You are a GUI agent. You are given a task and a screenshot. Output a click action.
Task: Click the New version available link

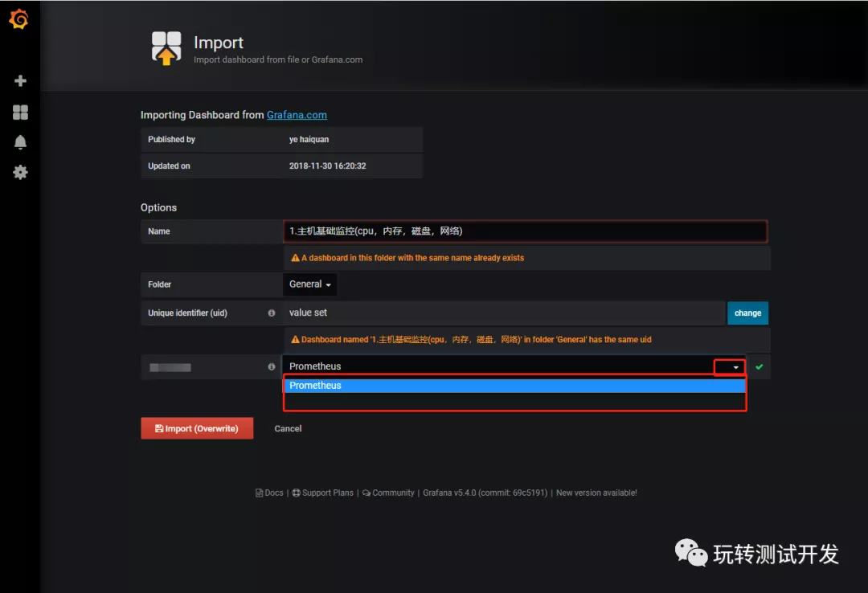coord(596,493)
